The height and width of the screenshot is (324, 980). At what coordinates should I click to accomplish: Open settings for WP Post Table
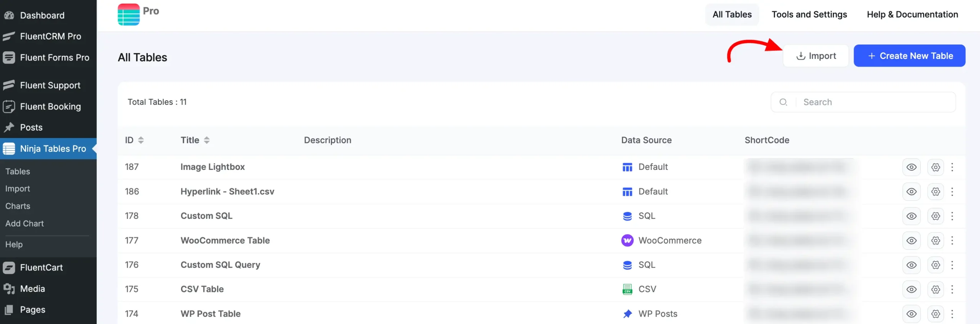936,314
